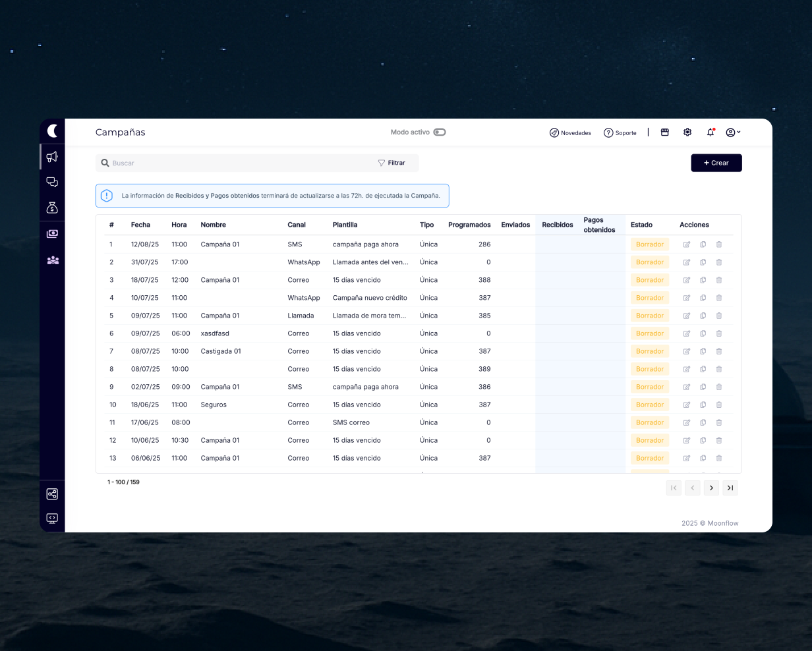The width and height of the screenshot is (812, 651).
Task: Open the chat bubbles sidebar icon
Action: click(x=52, y=183)
